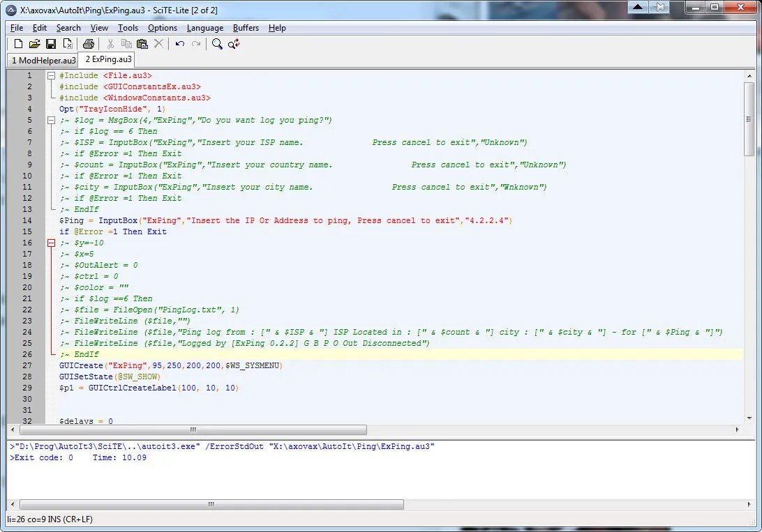Click the pin button in the title bar
762x532 pixels.
(659, 7)
